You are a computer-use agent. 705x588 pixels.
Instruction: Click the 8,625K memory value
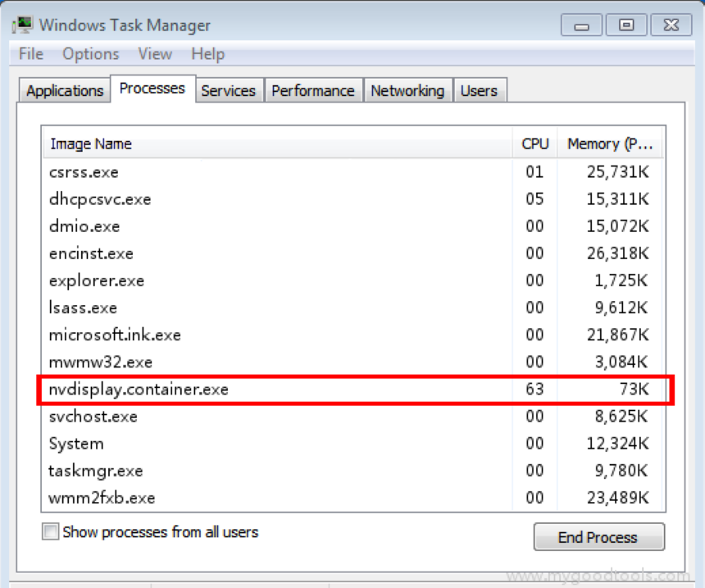coord(621,416)
